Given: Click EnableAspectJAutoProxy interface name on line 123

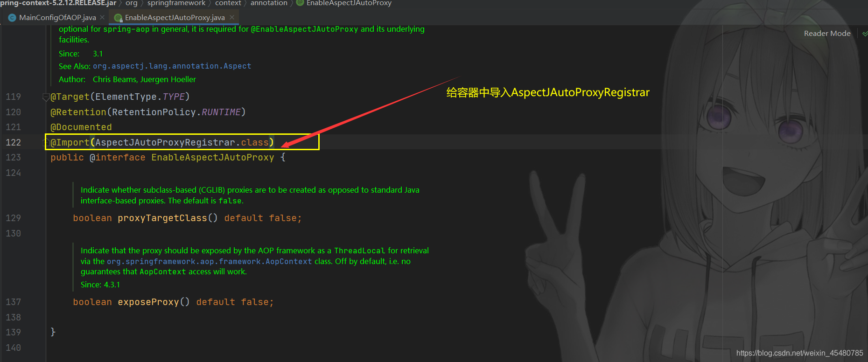Looking at the screenshot, I should click(x=213, y=157).
